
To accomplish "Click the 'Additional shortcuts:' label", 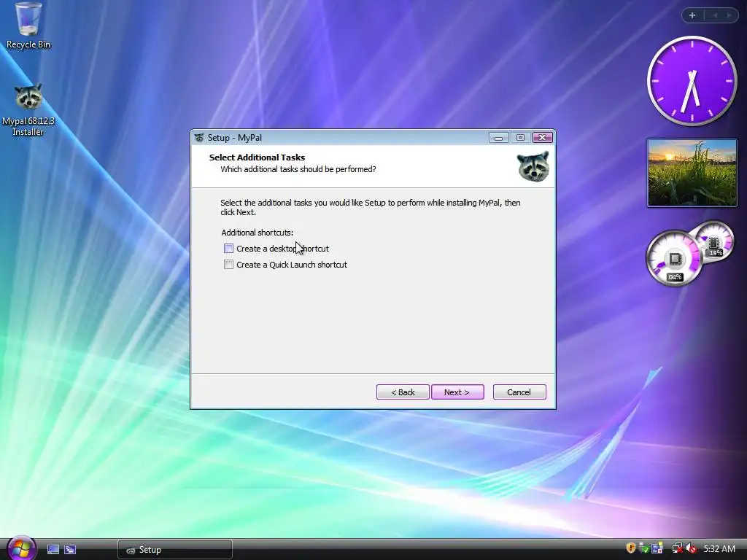I will click(x=258, y=233).
